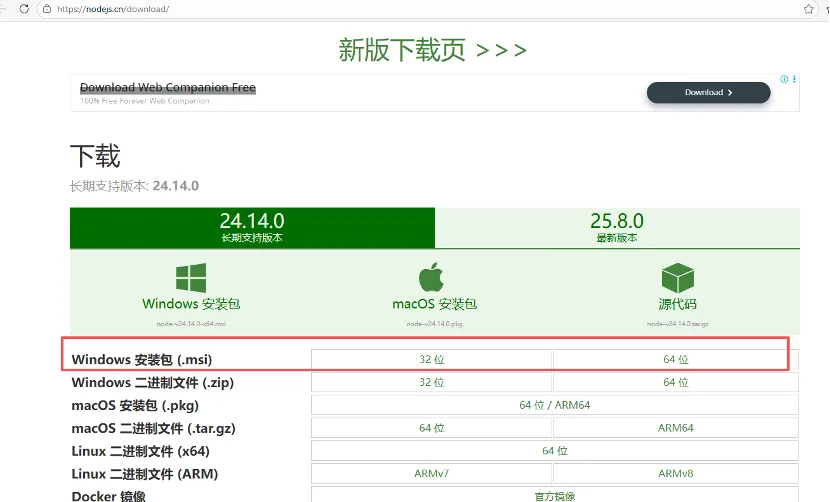Download macOS .pkg 64 位 / ARM64
This screenshot has height=502, width=830.
pos(555,405)
